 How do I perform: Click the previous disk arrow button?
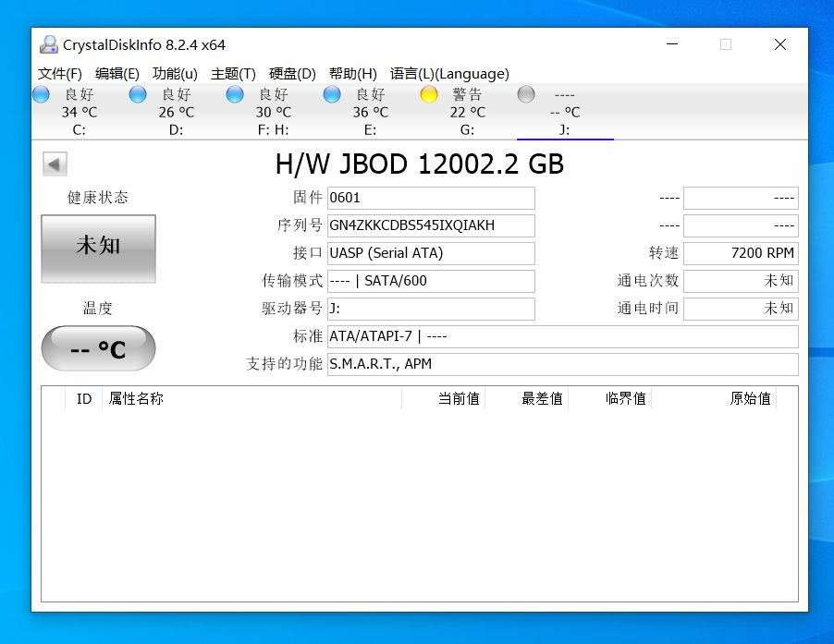pyautogui.click(x=55, y=164)
